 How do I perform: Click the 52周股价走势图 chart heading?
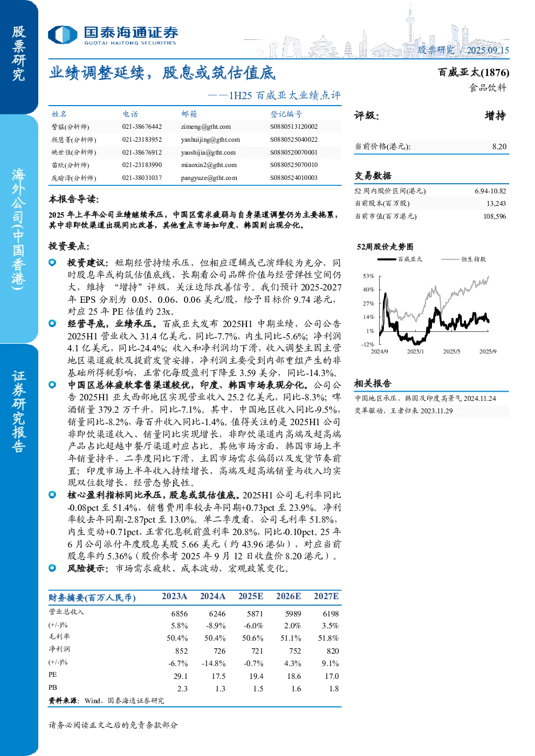pos(385,247)
